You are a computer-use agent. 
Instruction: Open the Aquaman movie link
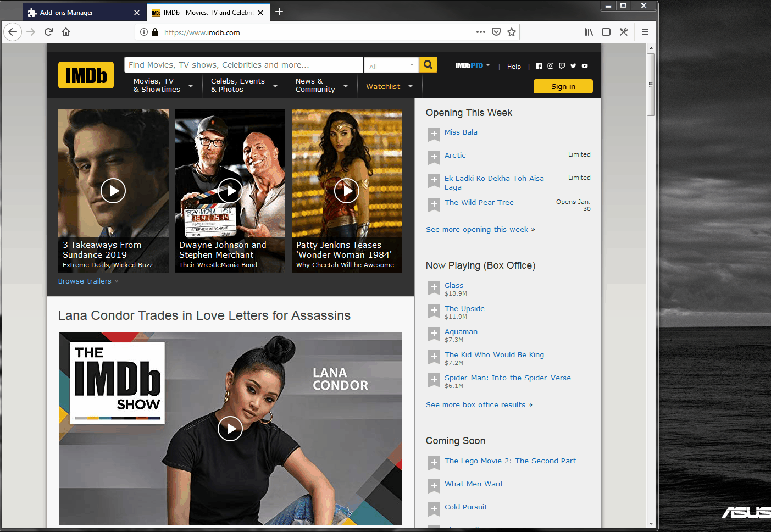461,331
